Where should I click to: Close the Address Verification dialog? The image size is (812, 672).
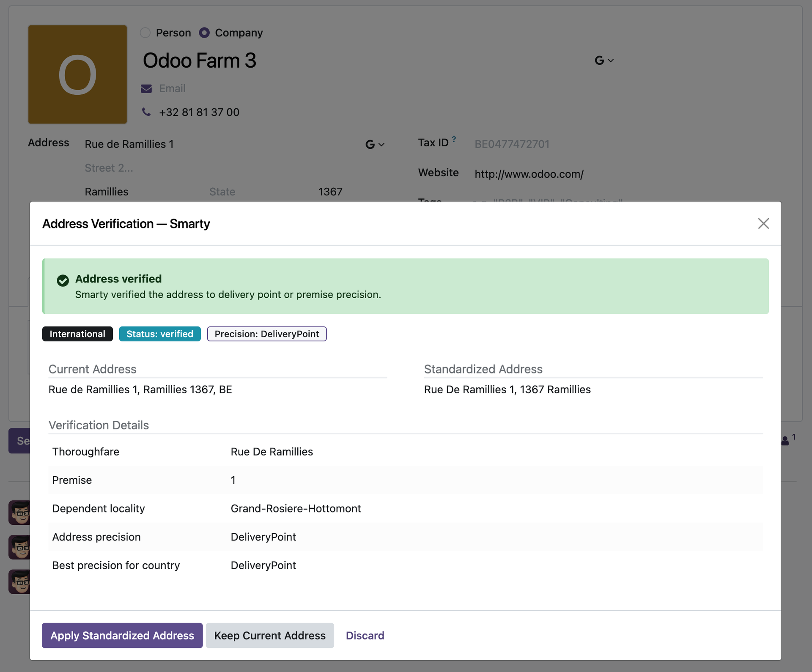tap(763, 223)
